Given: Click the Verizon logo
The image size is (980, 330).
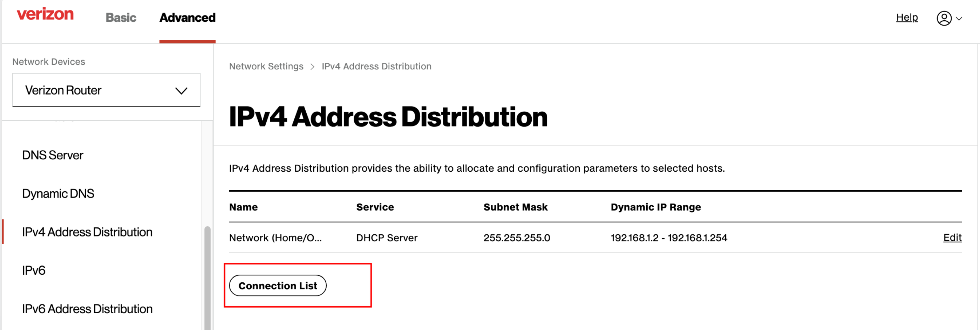Looking at the screenshot, I should [45, 14].
